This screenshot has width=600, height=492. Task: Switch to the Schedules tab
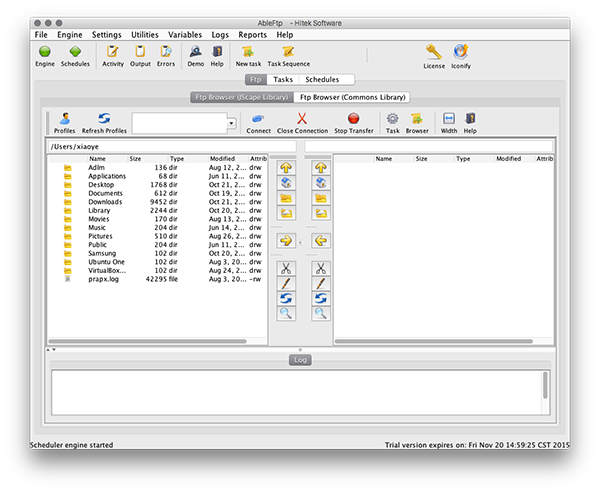322,80
